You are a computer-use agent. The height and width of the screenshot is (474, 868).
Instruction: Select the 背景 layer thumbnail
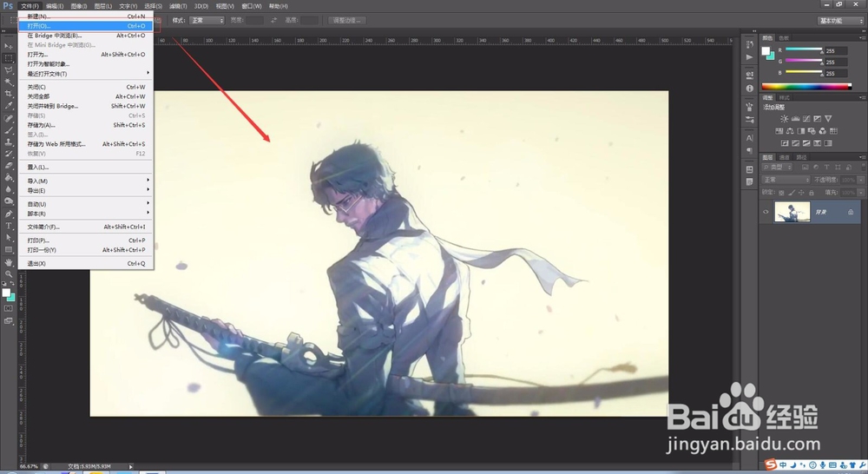tap(792, 212)
